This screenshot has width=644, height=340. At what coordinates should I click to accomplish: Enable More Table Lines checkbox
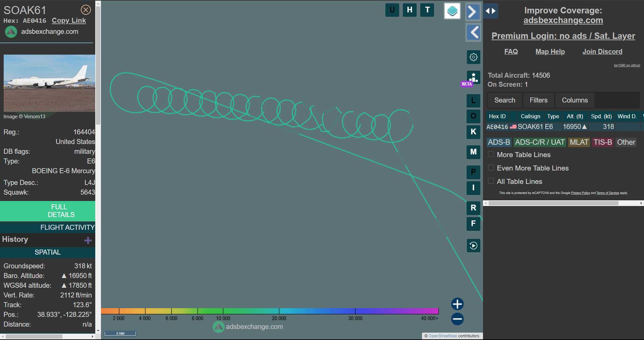[x=491, y=154]
